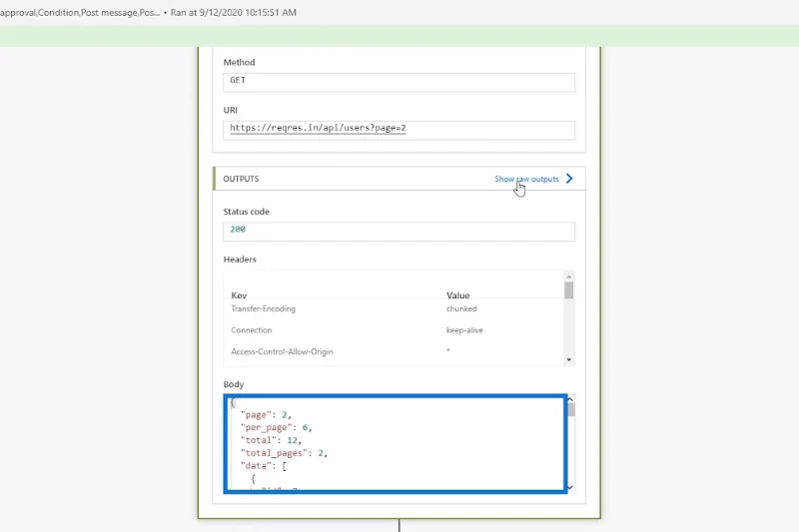
Task: Click the Status code field showing 200
Action: pos(399,232)
